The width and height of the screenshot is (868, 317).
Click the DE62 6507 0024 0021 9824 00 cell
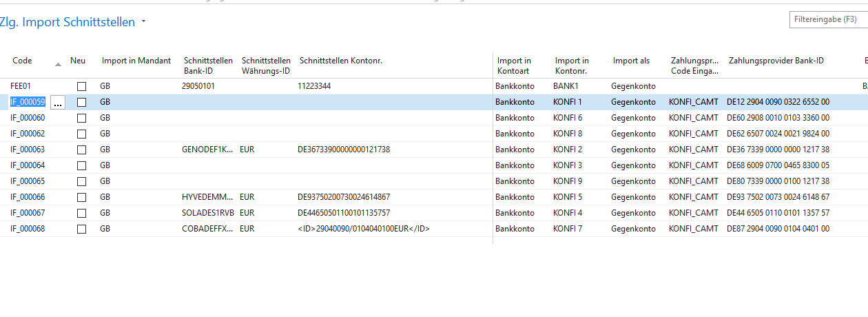click(778, 134)
